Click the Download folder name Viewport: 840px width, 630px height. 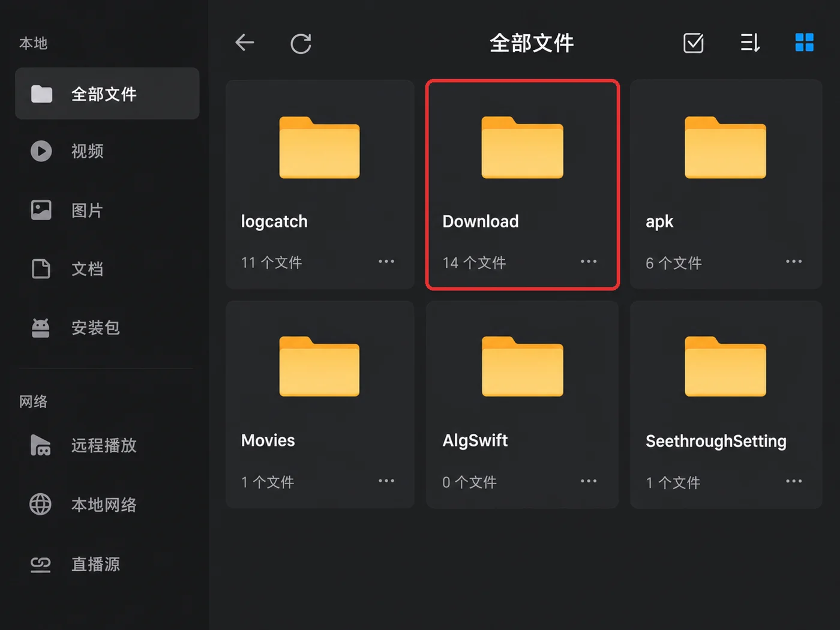[x=481, y=221]
